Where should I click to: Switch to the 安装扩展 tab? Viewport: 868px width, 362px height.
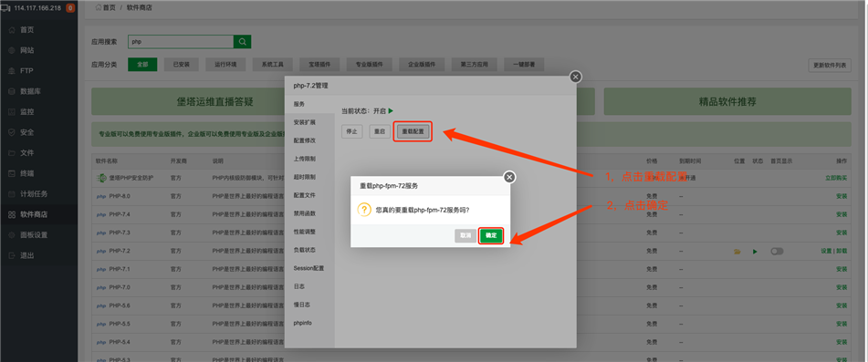coord(309,122)
